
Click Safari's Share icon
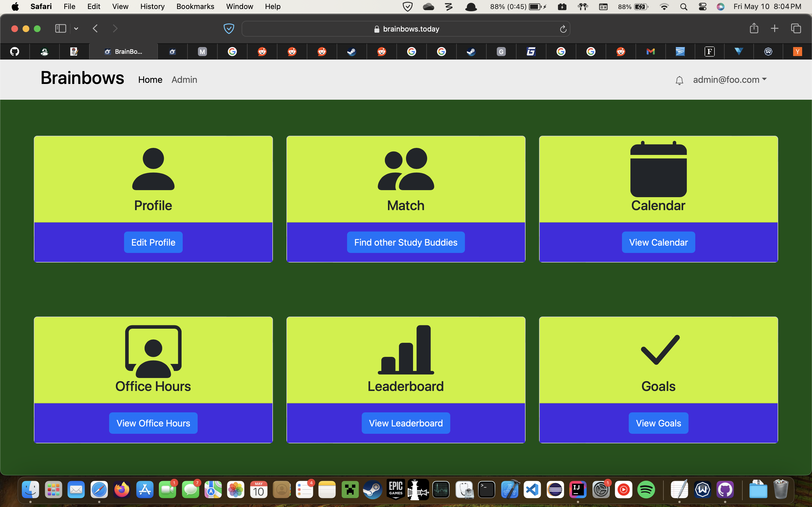(754, 28)
